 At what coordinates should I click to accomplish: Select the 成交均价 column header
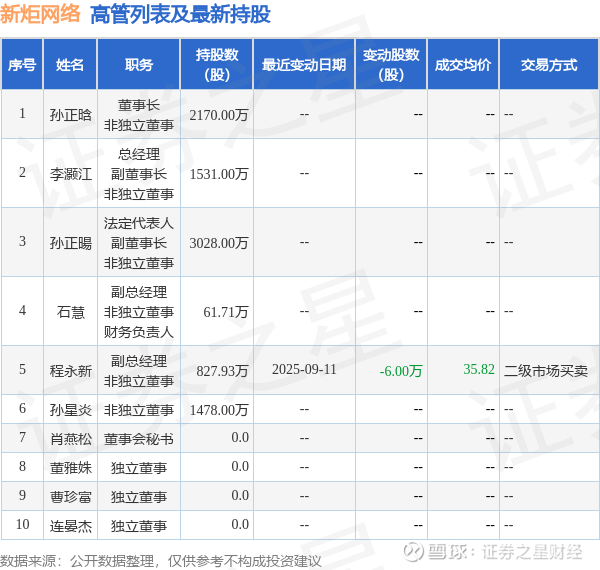tap(463, 64)
